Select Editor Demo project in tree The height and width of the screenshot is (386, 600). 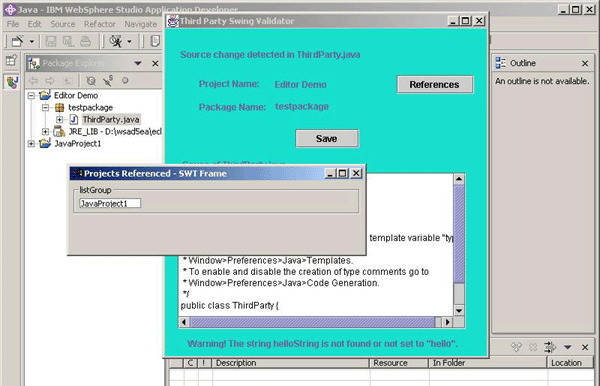(76, 95)
